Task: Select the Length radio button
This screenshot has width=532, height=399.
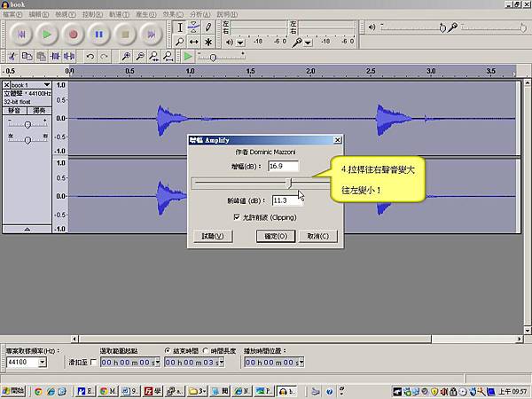Action: (206, 351)
